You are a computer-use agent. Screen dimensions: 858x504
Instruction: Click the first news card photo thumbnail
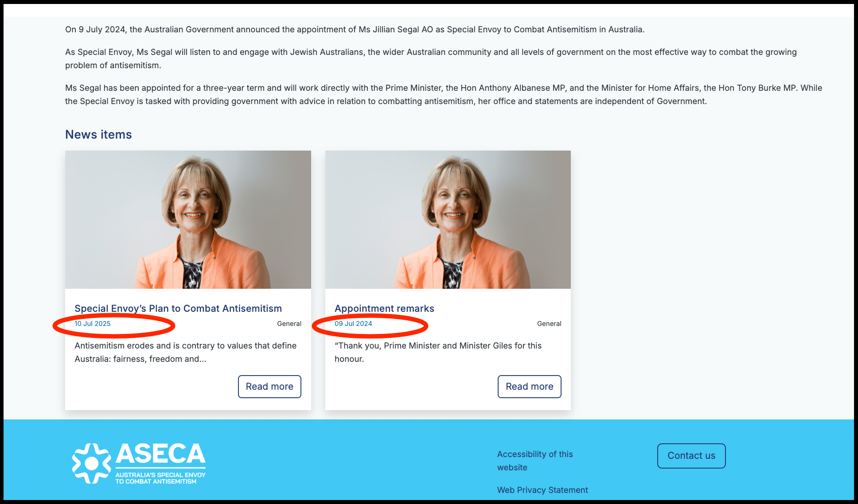point(188,220)
